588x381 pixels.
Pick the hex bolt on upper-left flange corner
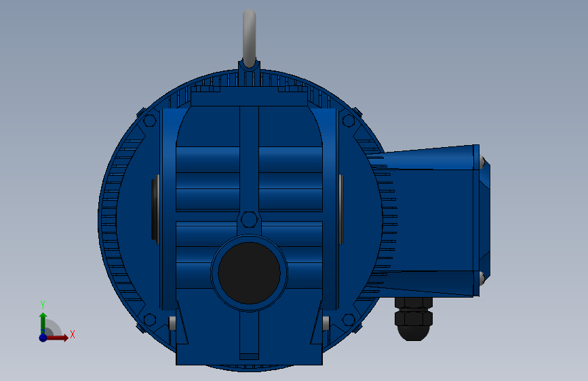coord(150,121)
